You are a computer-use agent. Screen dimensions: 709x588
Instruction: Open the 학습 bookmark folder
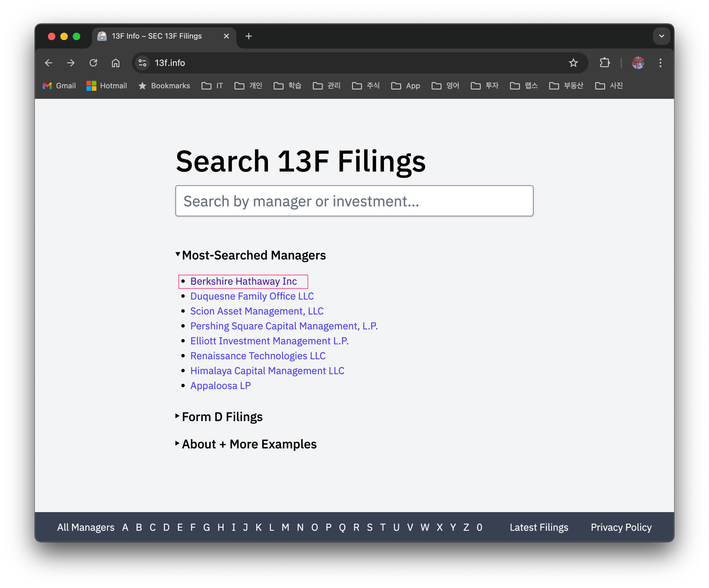click(x=287, y=86)
